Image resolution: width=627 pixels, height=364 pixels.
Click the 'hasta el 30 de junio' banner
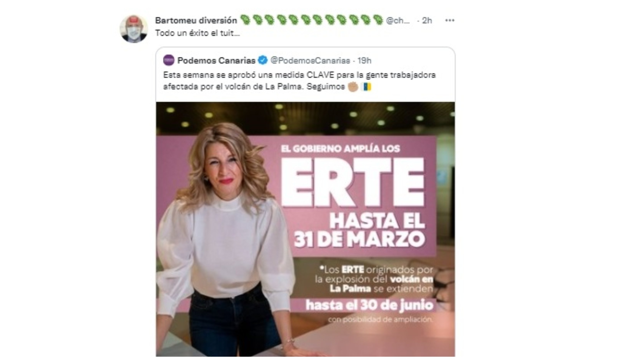(369, 305)
